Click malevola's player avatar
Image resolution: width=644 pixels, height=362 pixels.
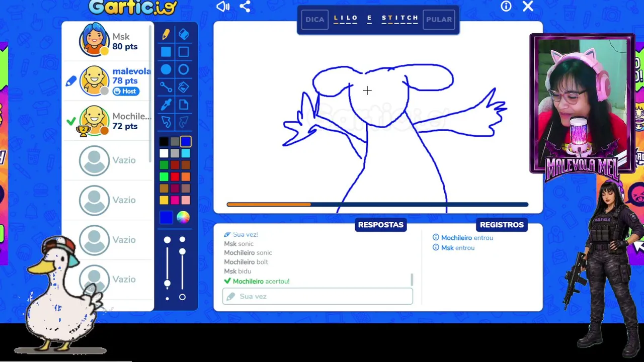[94, 80]
